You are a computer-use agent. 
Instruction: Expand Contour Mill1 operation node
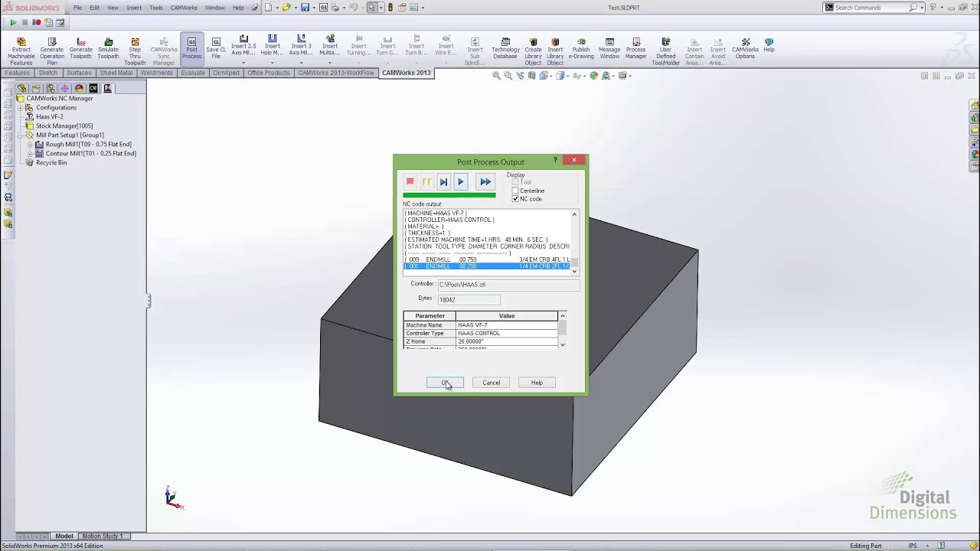point(30,154)
